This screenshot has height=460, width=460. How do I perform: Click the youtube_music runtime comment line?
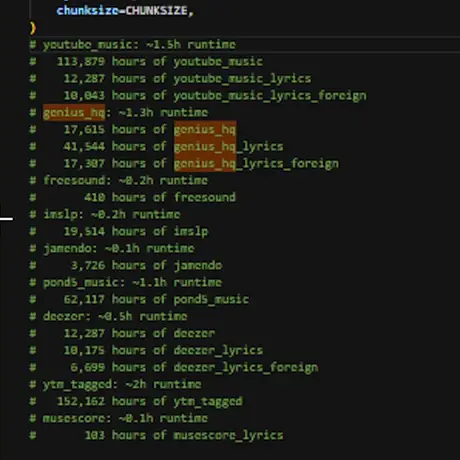(133, 45)
